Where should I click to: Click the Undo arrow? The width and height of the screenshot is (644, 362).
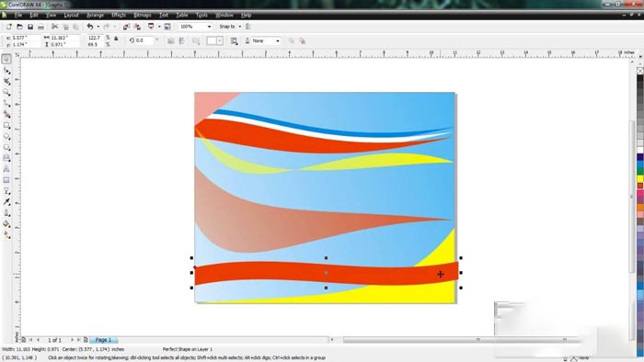(90, 27)
